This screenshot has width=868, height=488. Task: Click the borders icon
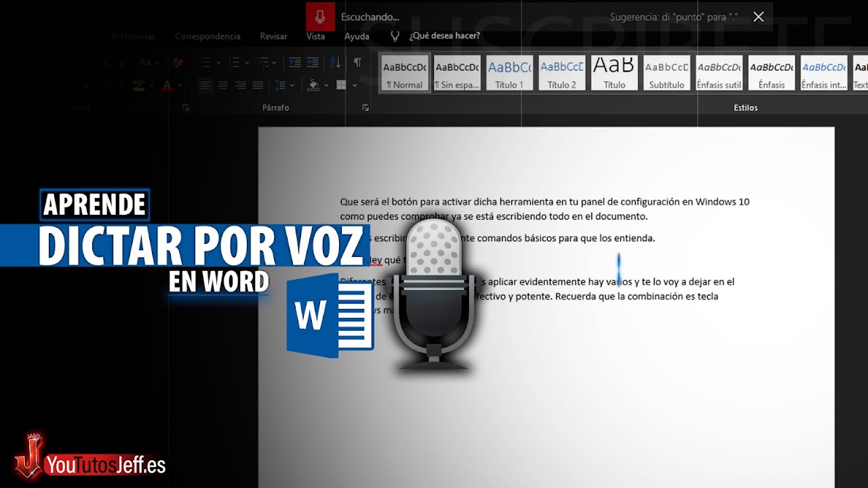[x=342, y=85]
